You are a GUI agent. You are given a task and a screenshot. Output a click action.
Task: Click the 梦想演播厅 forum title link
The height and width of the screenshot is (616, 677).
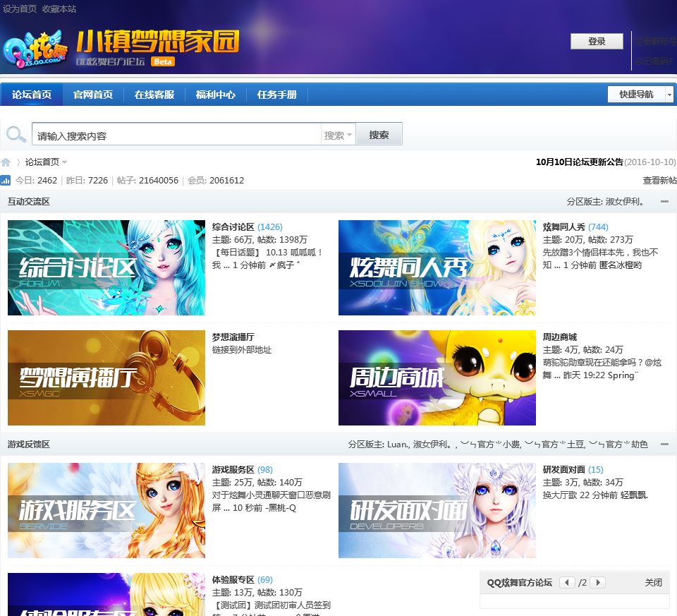233,337
